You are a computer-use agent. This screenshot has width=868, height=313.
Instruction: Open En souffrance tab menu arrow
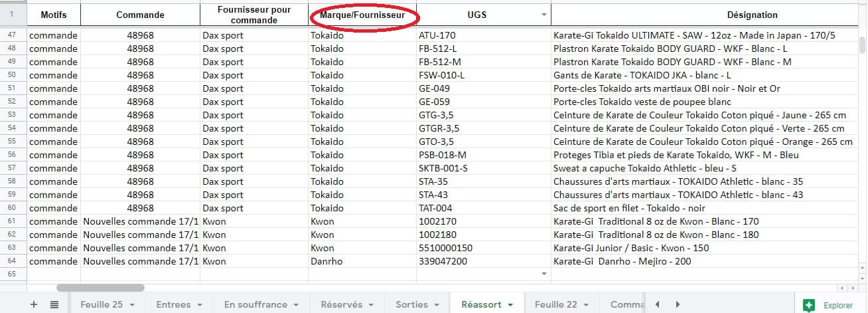pyautogui.click(x=297, y=305)
